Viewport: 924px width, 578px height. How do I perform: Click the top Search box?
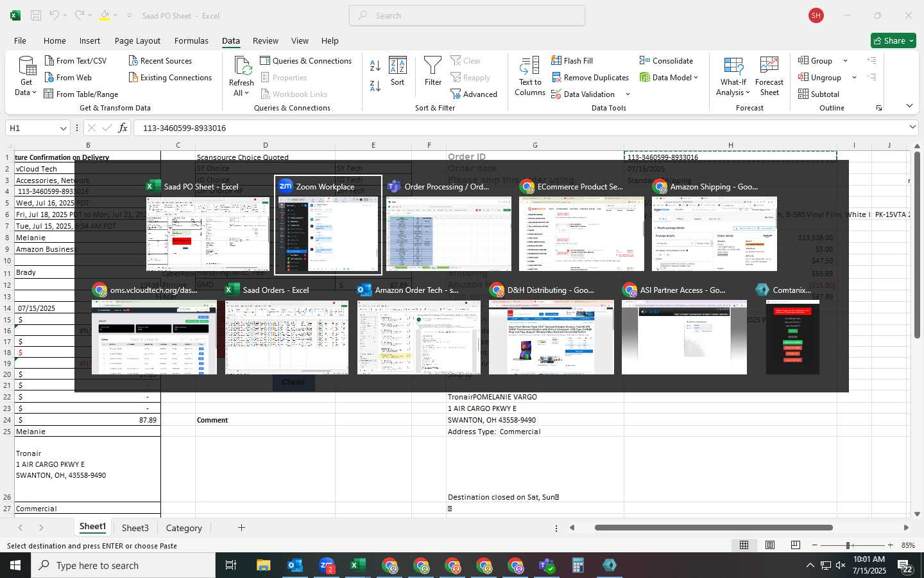pos(467,15)
